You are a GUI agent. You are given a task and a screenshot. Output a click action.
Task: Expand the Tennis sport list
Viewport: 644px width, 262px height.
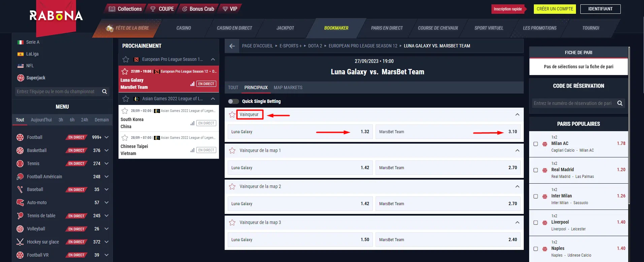[x=106, y=163]
